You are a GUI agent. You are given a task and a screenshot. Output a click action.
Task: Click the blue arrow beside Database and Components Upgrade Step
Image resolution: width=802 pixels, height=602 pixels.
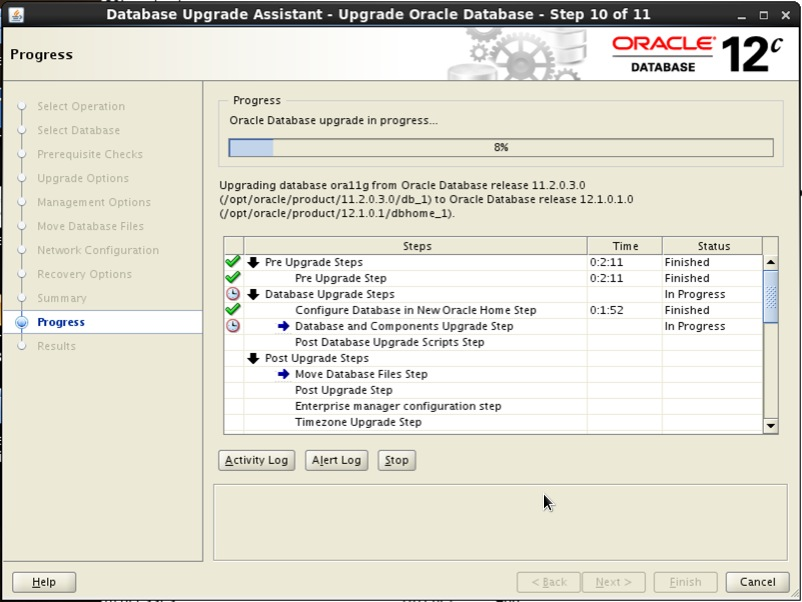click(283, 326)
